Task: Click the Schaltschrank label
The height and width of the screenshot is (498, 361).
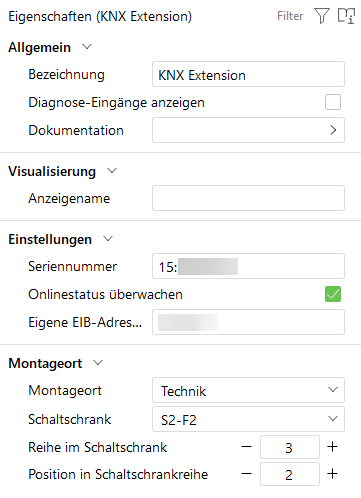Action: [70, 419]
